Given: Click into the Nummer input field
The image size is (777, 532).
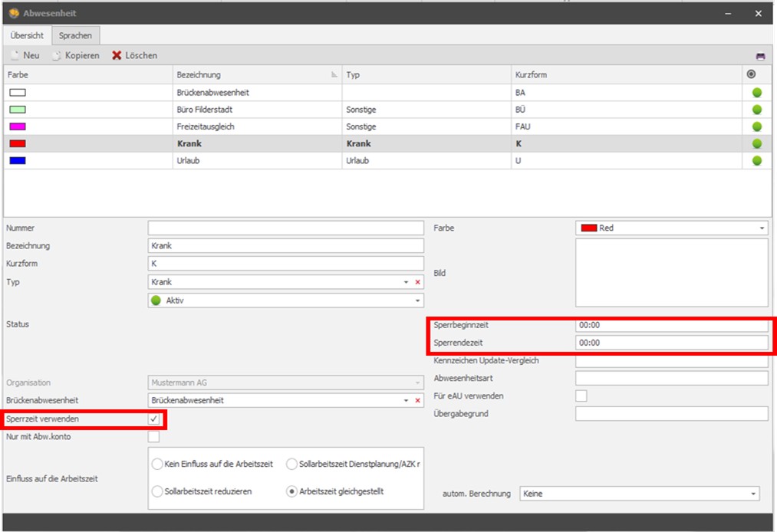Looking at the screenshot, I should (x=285, y=228).
